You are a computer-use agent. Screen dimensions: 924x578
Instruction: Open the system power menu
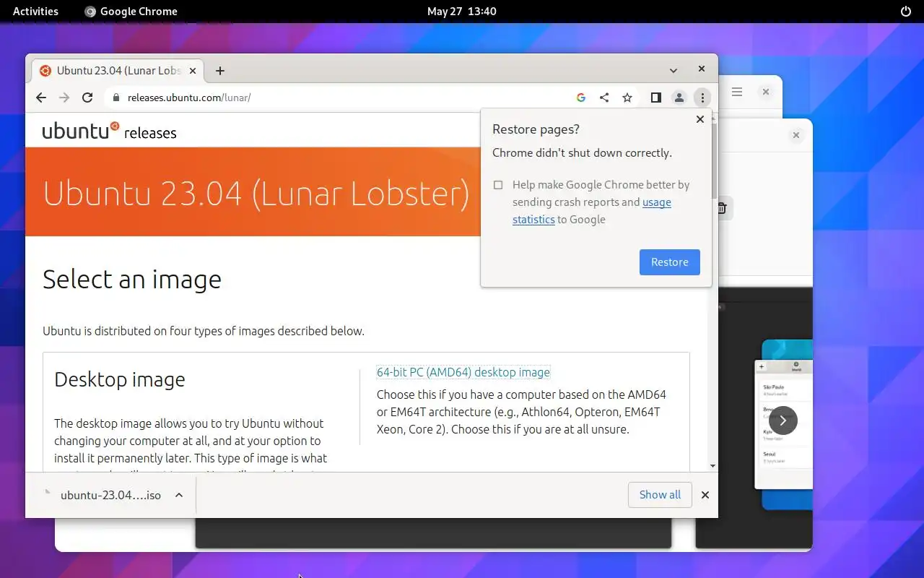906,11
